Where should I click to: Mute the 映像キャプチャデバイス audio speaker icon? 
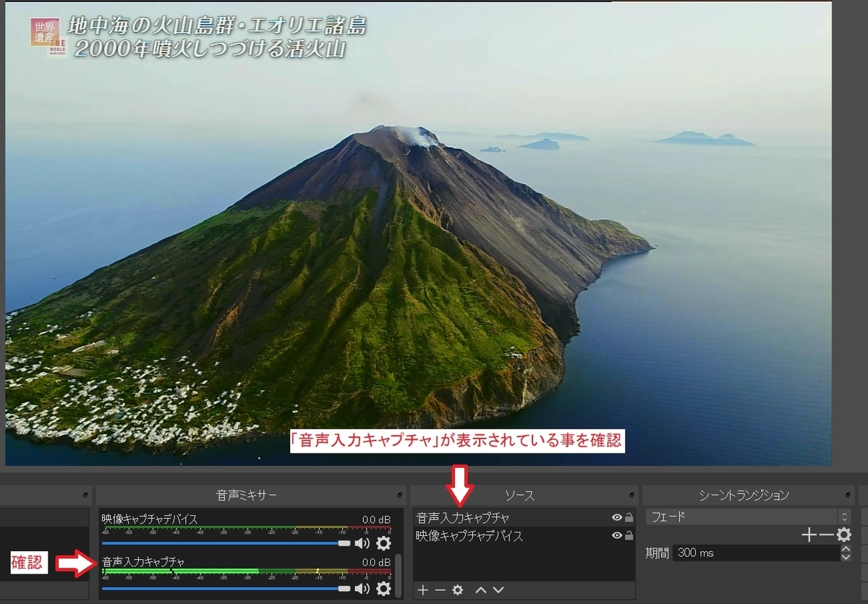(x=362, y=543)
